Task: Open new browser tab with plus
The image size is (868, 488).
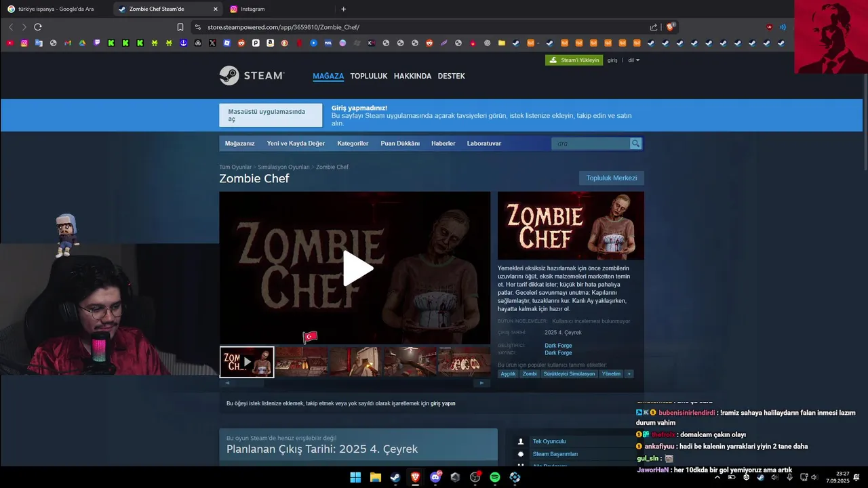Action: click(343, 9)
